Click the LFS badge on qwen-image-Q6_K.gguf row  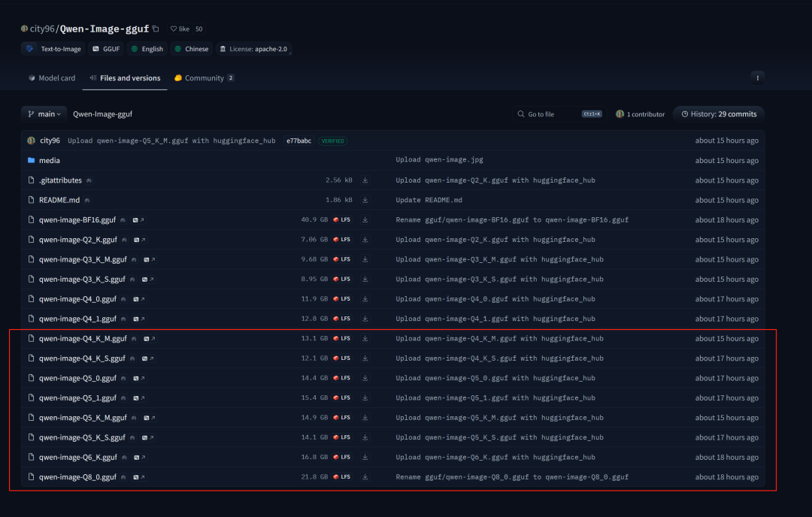[x=342, y=458]
